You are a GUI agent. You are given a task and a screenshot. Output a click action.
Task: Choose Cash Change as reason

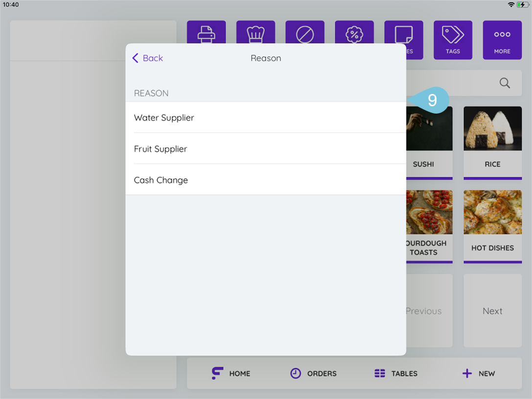click(x=266, y=180)
